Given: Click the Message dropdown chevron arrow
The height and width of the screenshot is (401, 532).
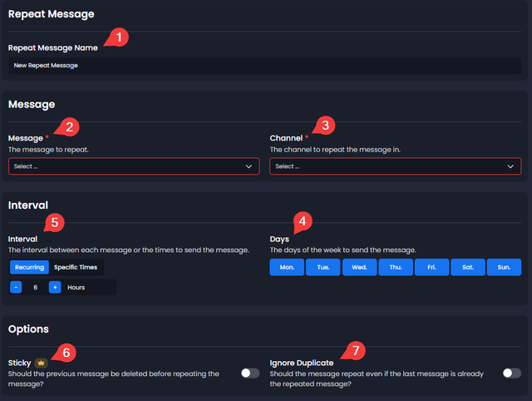Looking at the screenshot, I should click(x=249, y=166).
